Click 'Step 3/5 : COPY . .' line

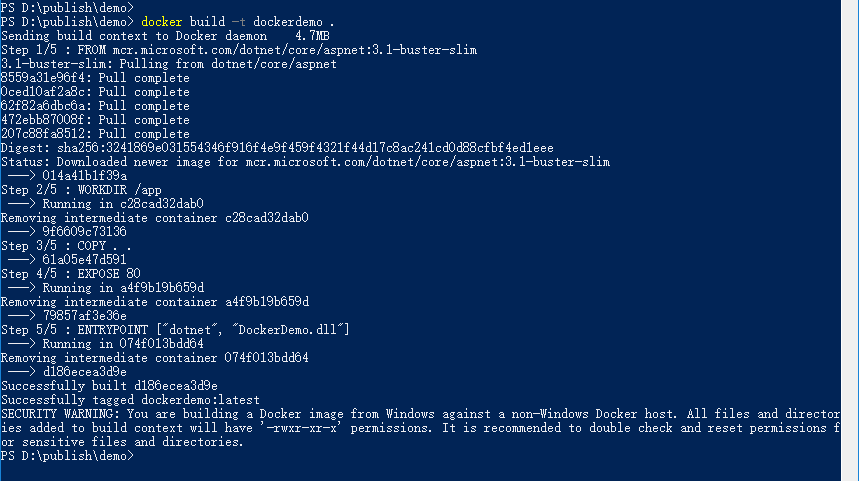tap(66, 246)
